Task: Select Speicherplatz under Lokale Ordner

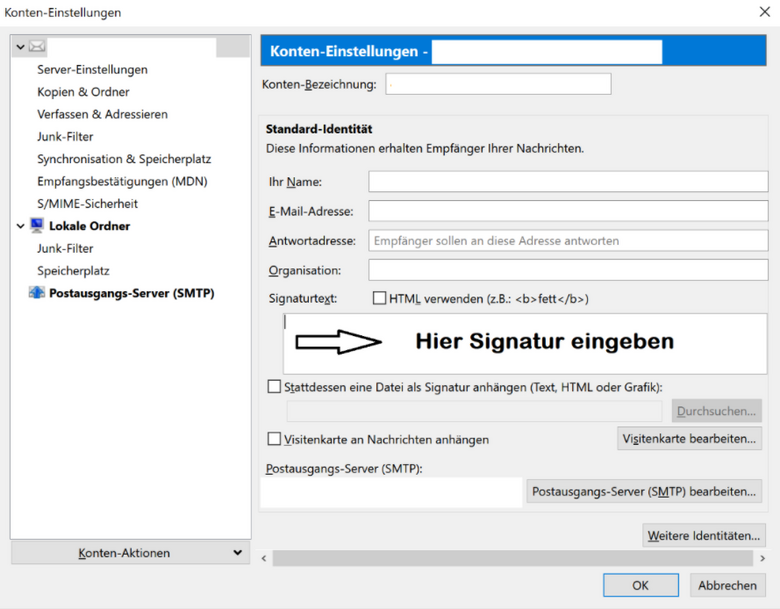Action: [73, 271]
